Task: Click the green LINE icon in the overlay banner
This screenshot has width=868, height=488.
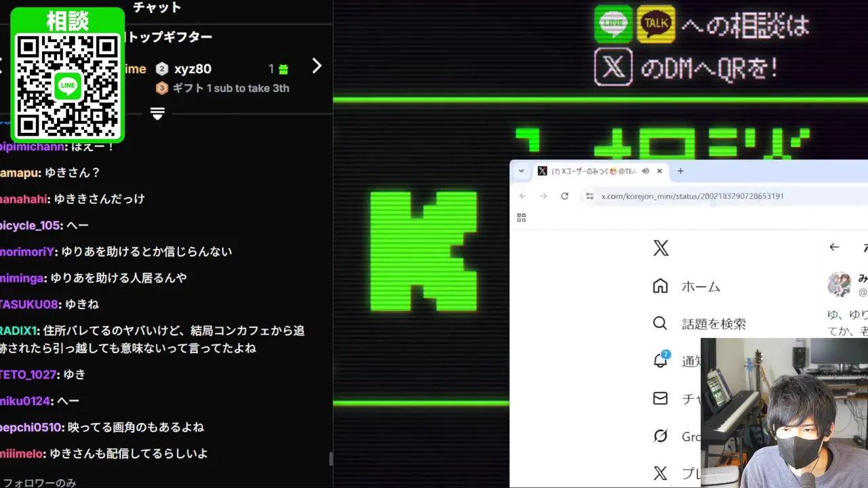Action: point(613,24)
